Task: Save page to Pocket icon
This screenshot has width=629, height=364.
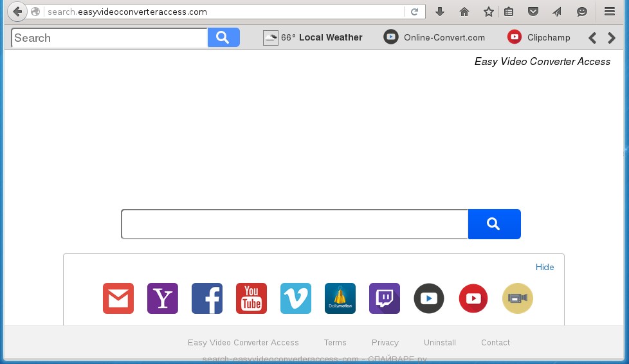Action: (x=533, y=12)
